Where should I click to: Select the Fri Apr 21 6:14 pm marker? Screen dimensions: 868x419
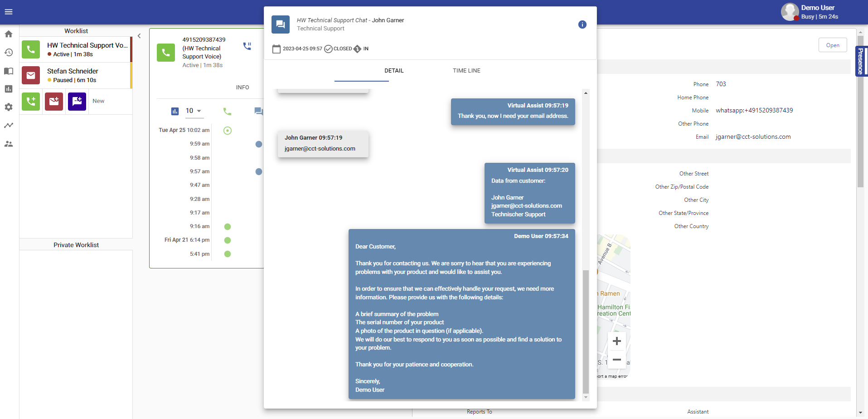pos(228,240)
